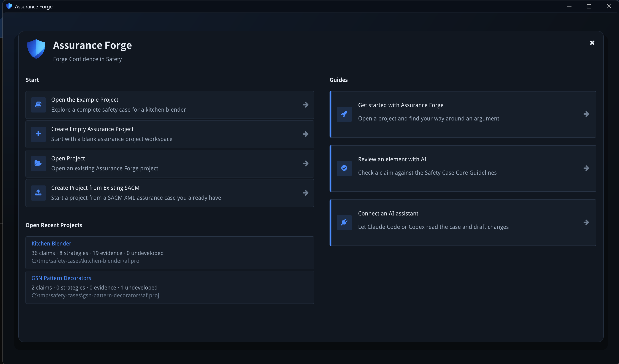The width and height of the screenshot is (619, 364).
Task: Click the kitchen-blender af.proj file path
Action: [86, 261]
